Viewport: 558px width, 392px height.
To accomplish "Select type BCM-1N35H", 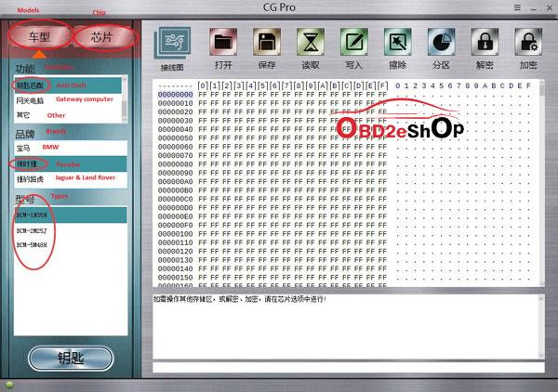I will [71, 215].
